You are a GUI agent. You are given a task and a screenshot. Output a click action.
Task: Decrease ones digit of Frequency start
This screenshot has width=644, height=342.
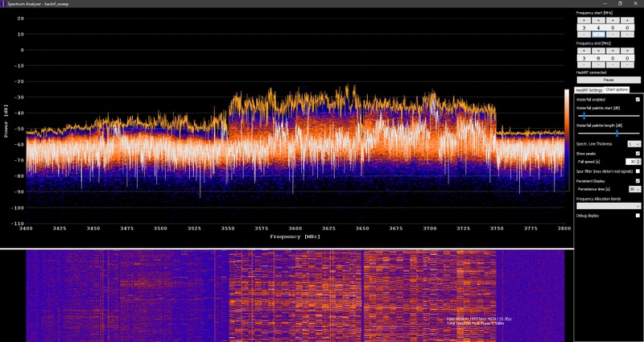pos(627,35)
